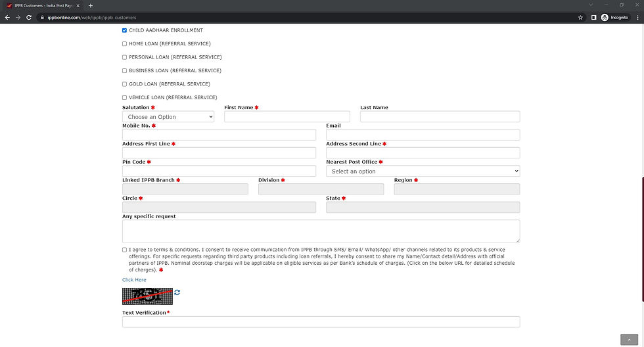Jump to top with scroll-up button
644x347 pixels.
[629, 340]
